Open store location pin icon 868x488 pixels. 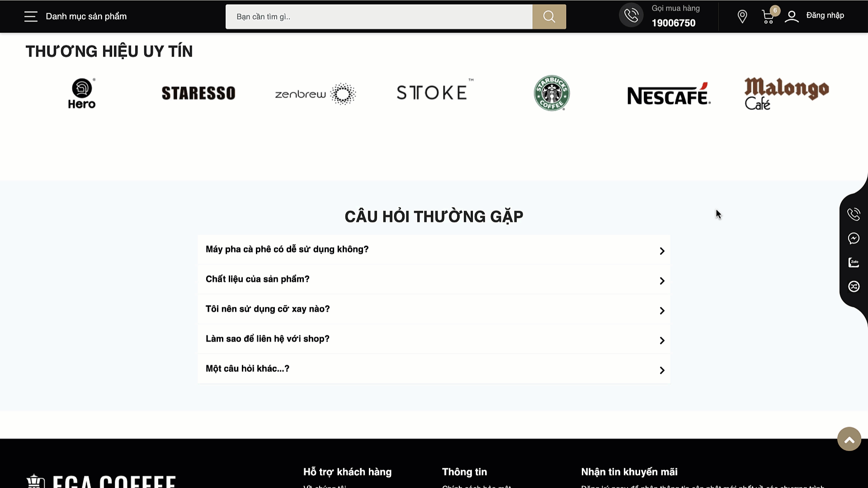pyautogui.click(x=742, y=17)
